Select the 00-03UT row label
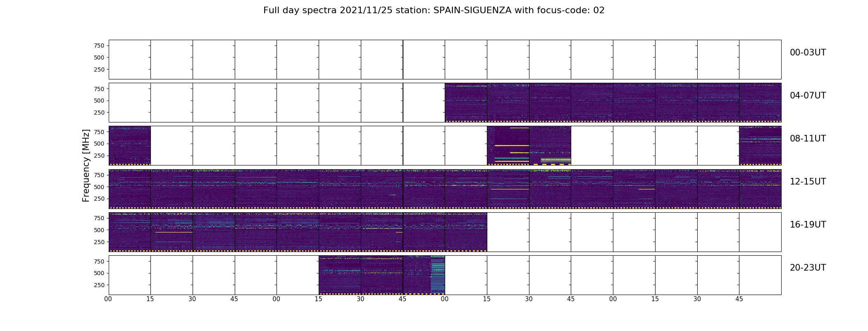 click(x=808, y=53)
